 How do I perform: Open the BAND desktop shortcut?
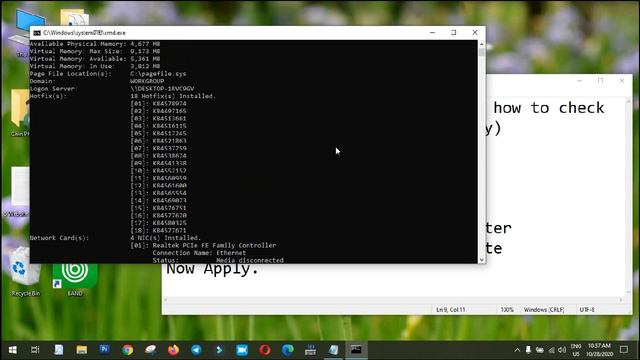[x=75, y=279]
